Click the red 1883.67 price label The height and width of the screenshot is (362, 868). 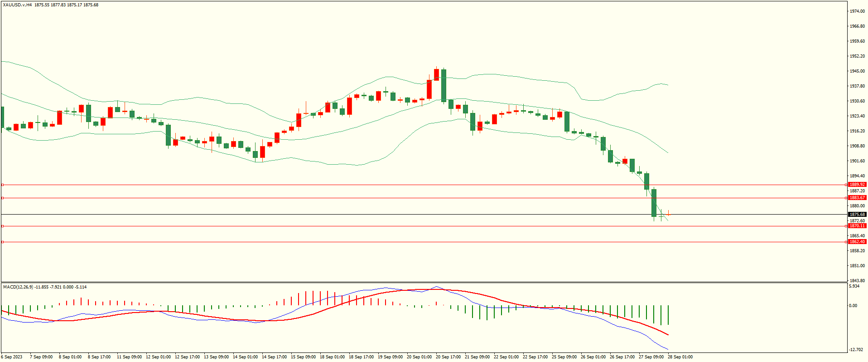(x=857, y=198)
